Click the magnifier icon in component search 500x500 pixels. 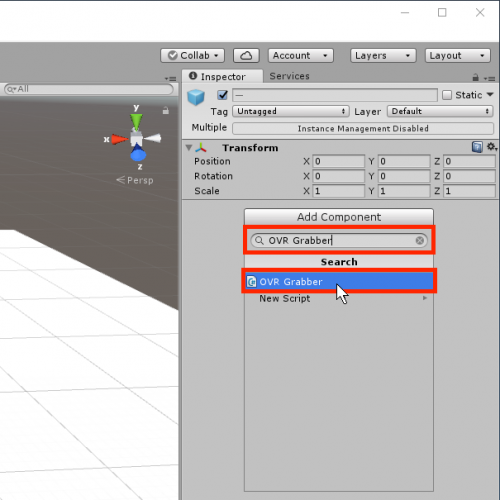[x=259, y=240]
